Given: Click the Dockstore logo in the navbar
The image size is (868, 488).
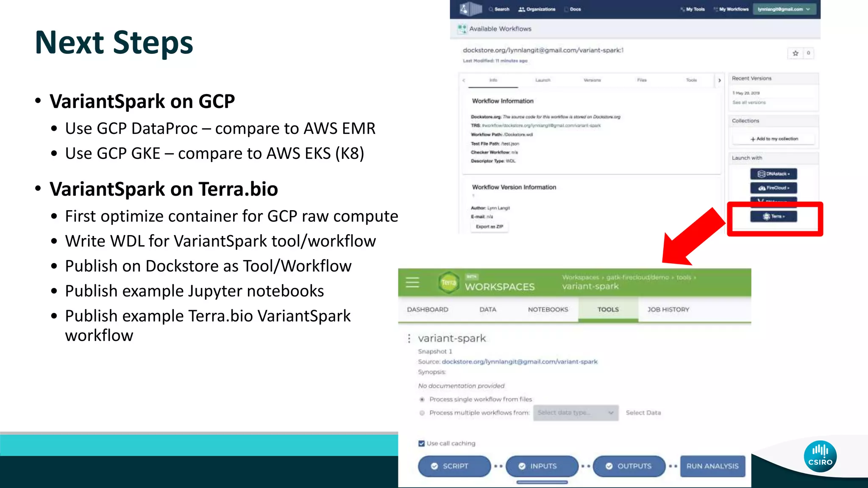Looking at the screenshot, I should coord(471,9).
